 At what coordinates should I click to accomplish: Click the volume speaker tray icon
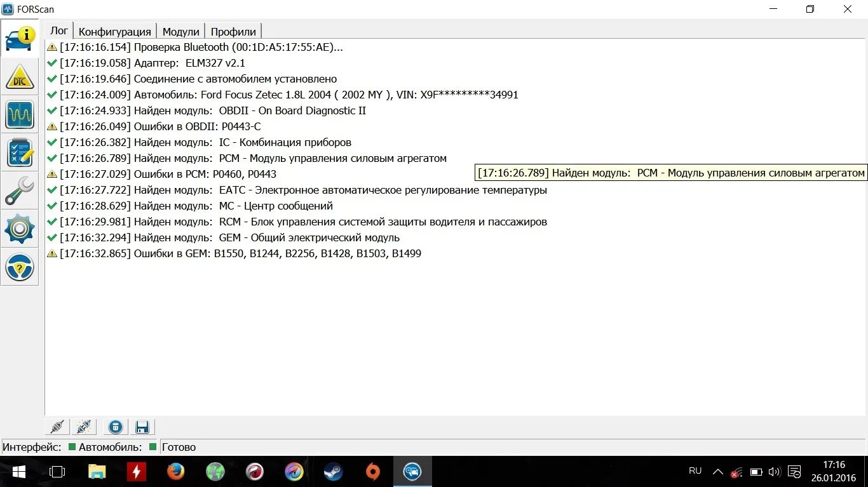pyautogui.click(x=774, y=472)
